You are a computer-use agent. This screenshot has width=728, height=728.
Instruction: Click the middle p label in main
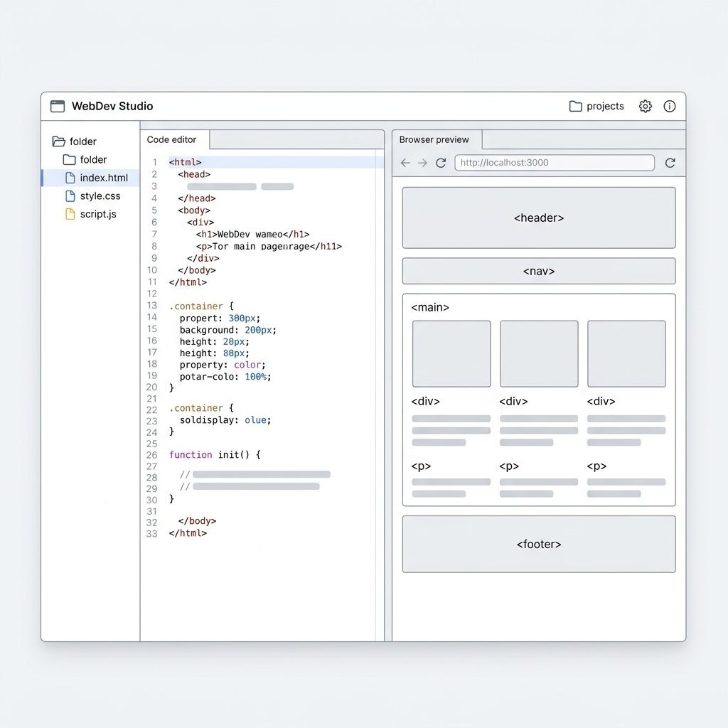pos(509,466)
